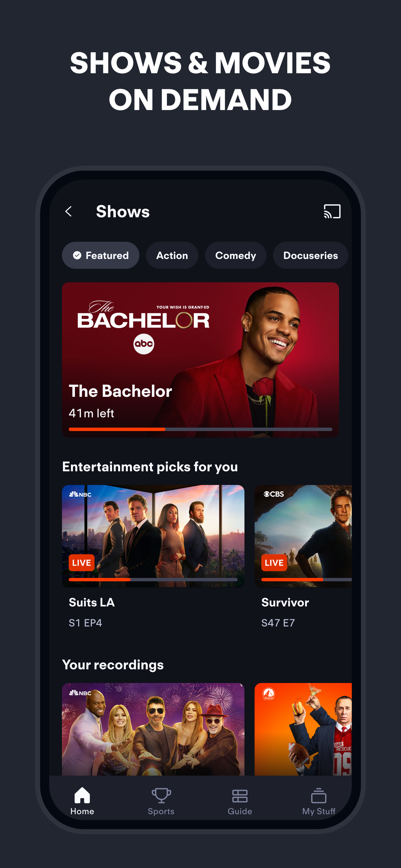Tap the abc logo on the Bachelor banner
The height and width of the screenshot is (868, 401).
click(x=144, y=344)
